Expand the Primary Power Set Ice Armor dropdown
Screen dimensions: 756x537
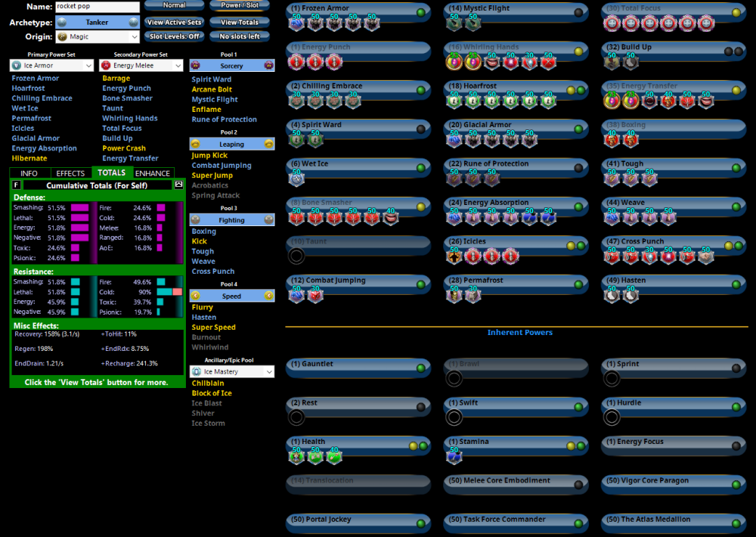tap(51, 66)
